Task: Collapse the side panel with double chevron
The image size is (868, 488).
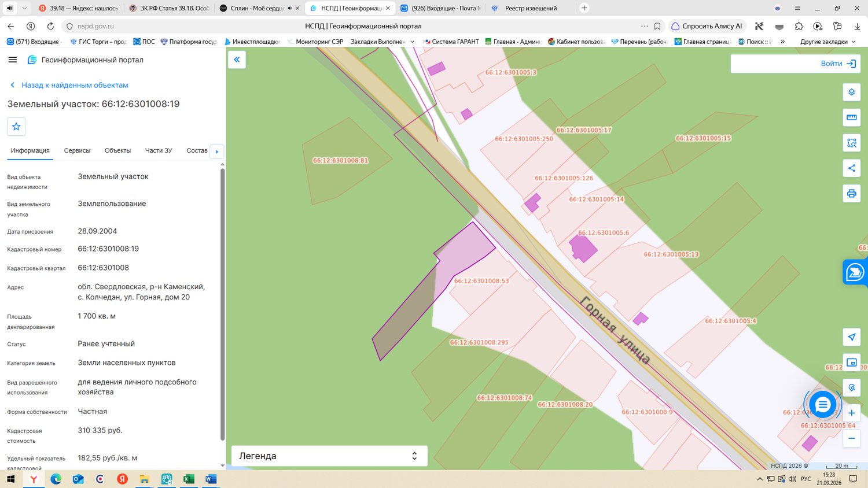Action: [237, 60]
